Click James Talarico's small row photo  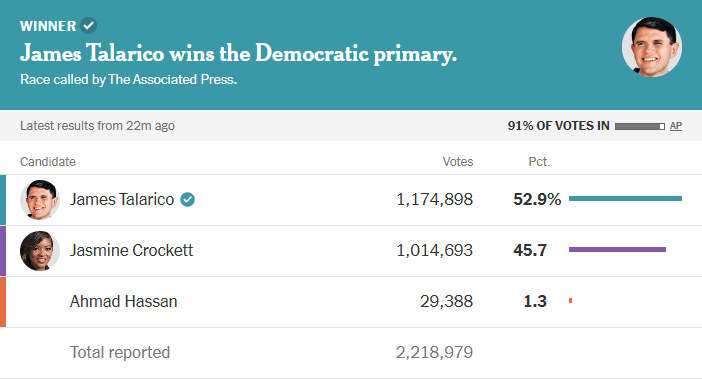click(x=40, y=200)
